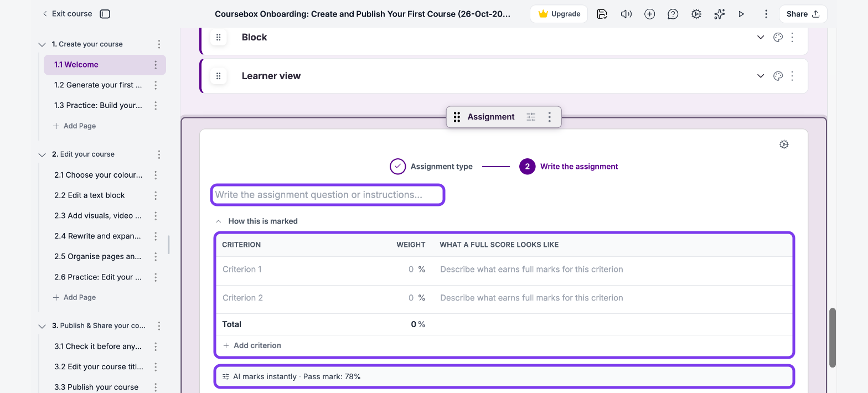This screenshot has height=393, width=868.
Task: Add Page under section 1. Create your course
Action: pos(74,126)
